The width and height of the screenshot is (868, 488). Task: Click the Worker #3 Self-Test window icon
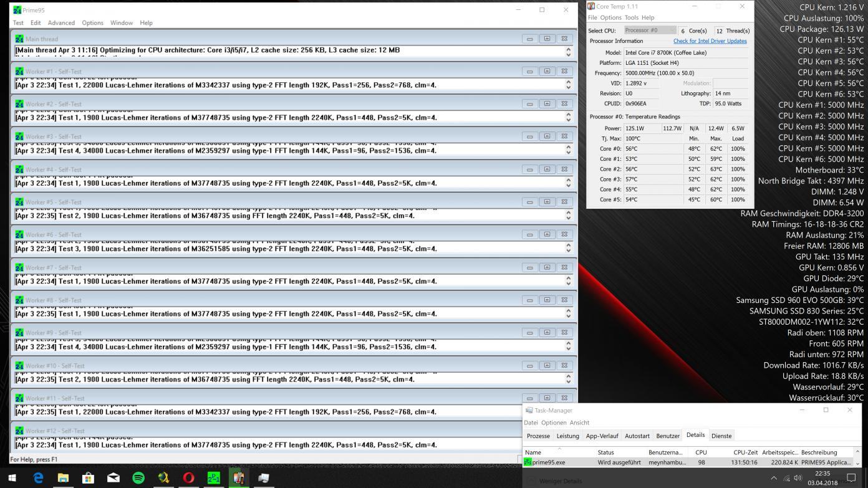[19, 136]
